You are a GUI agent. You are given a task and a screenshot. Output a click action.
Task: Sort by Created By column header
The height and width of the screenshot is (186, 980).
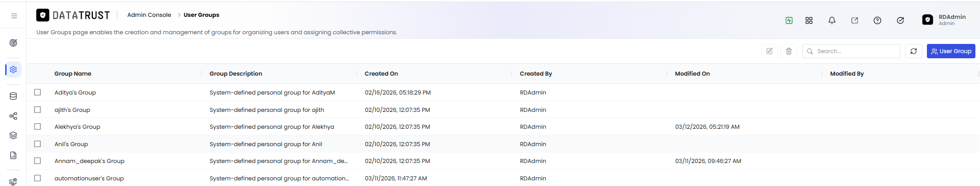tap(536, 74)
